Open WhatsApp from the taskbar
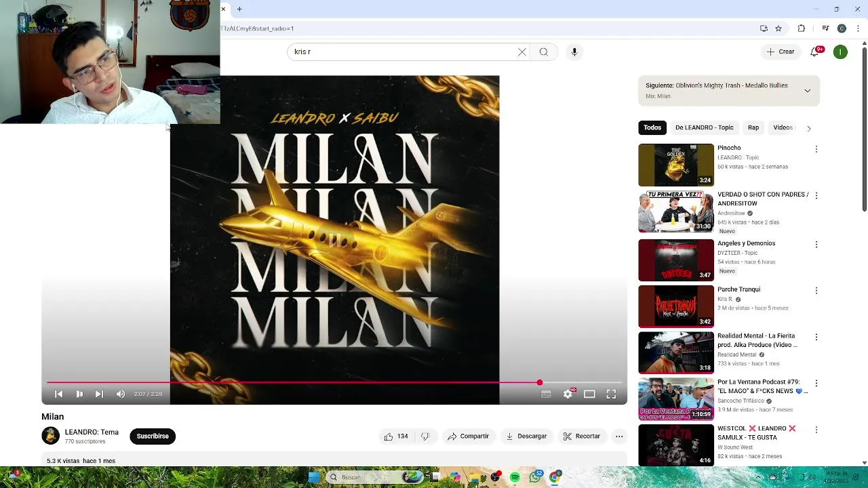The height and width of the screenshot is (488, 868). point(535,477)
